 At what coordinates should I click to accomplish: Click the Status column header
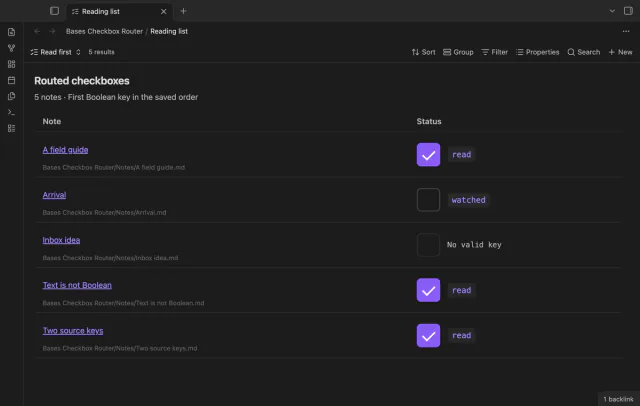click(x=429, y=121)
